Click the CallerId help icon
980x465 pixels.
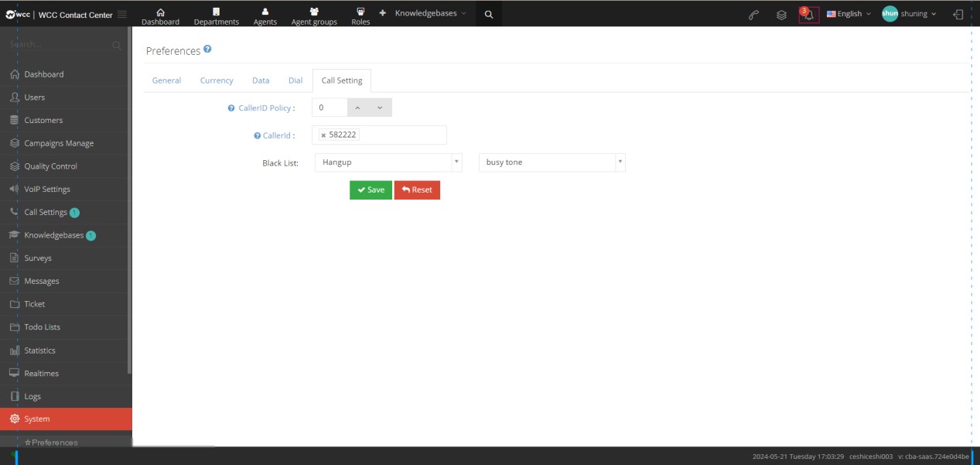click(257, 135)
